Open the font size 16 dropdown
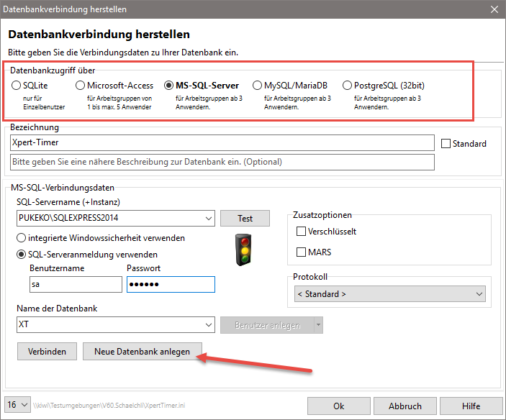 [x=27, y=405]
